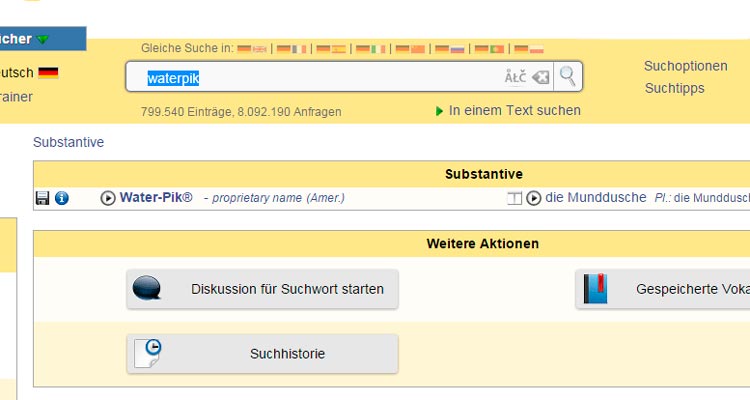Save the Water-Pik entry with floppy icon
The width and height of the screenshot is (750, 400).
(x=43, y=198)
